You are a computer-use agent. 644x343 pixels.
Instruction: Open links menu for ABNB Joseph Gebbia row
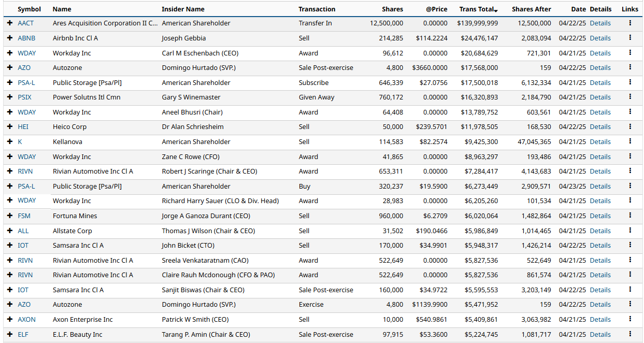(x=630, y=38)
